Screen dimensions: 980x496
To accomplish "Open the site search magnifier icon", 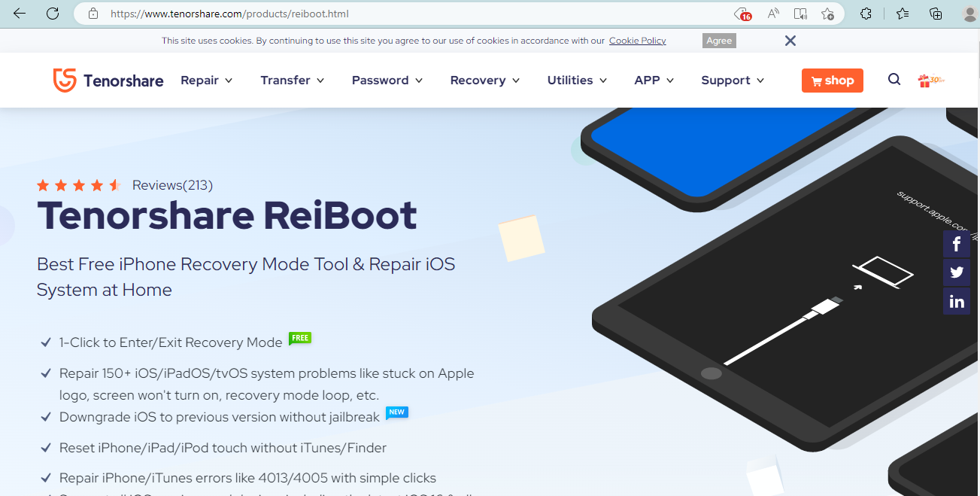I will [x=894, y=80].
